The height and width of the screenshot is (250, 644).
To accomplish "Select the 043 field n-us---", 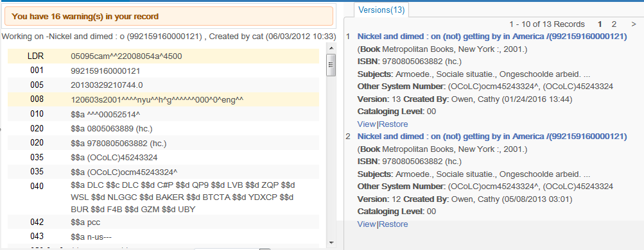I will pos(91,237).
